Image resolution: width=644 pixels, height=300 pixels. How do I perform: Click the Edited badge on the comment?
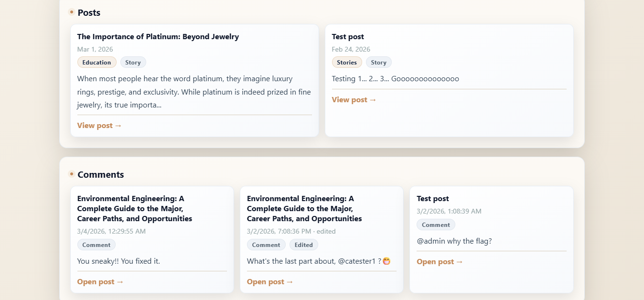point(303,245)
